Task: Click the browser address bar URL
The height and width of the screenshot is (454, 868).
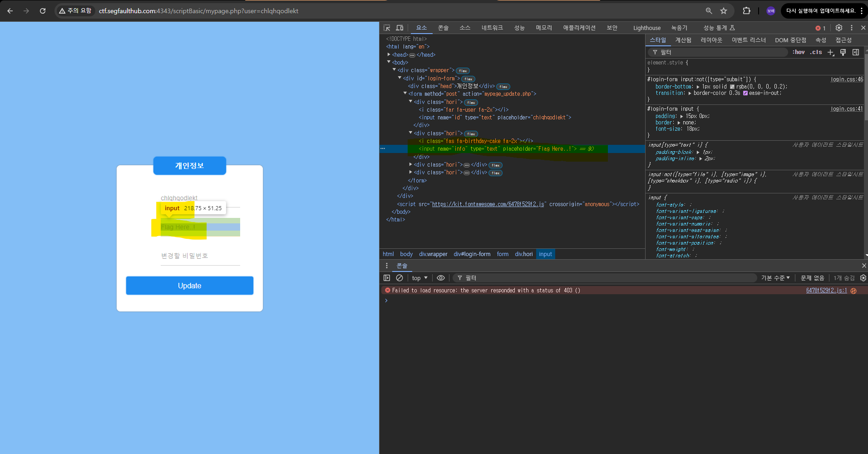Action: point(198,11)
